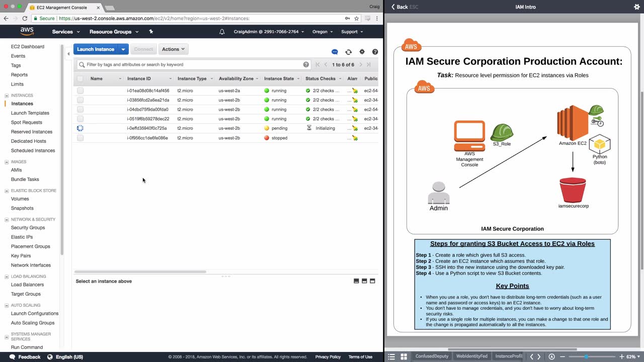This screenshot has width=644, height=362.
Task: Select the checkbox for instance i-04dbd75f9da00fda0
Action: (x=80, y=110)
